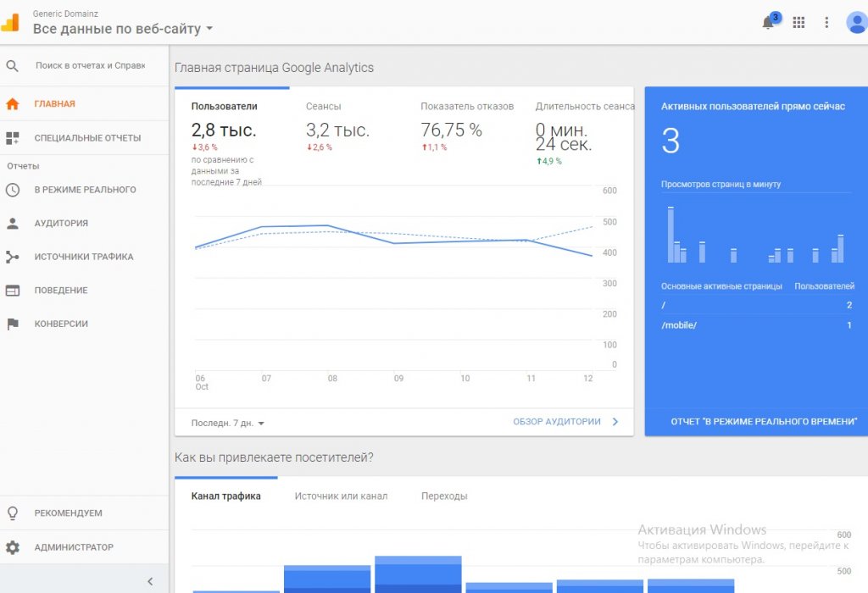
Task: Click the clock icon for В режиме реального
Action: [x=13, y=190]
